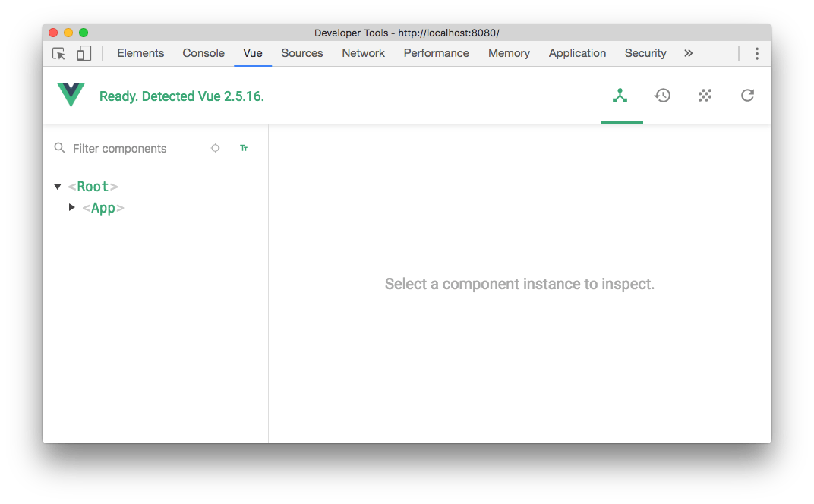
Task: Click the Vue logo next to the Ready message
Action: tap(70, 95)
